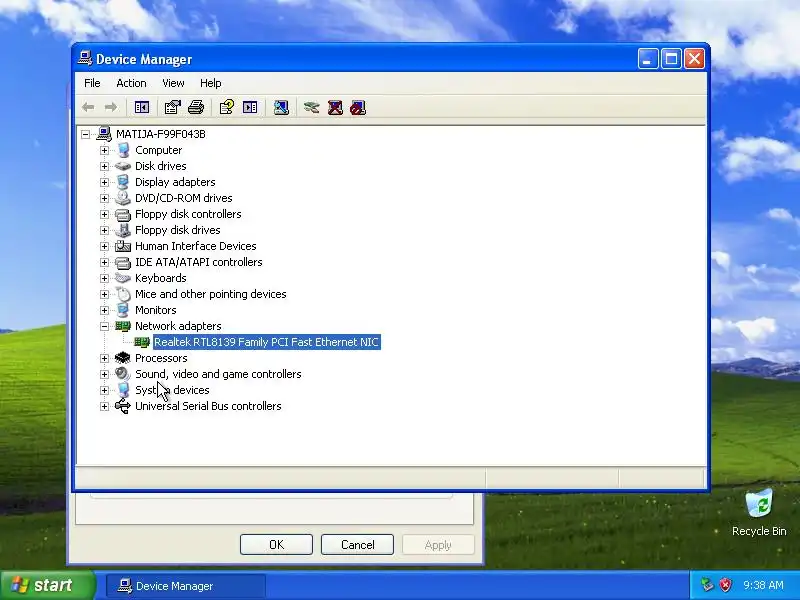Click the Keyboards category icon
Screen dimensions: 800x600
pos(122,278)
